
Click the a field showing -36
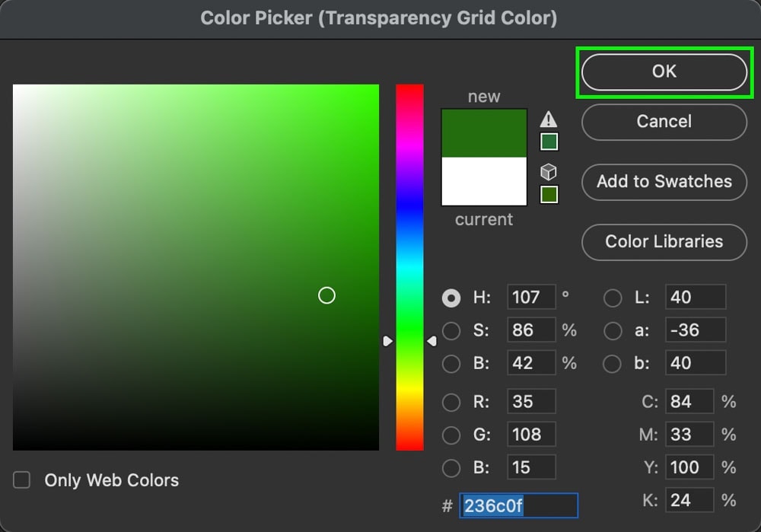pos(696,330)
